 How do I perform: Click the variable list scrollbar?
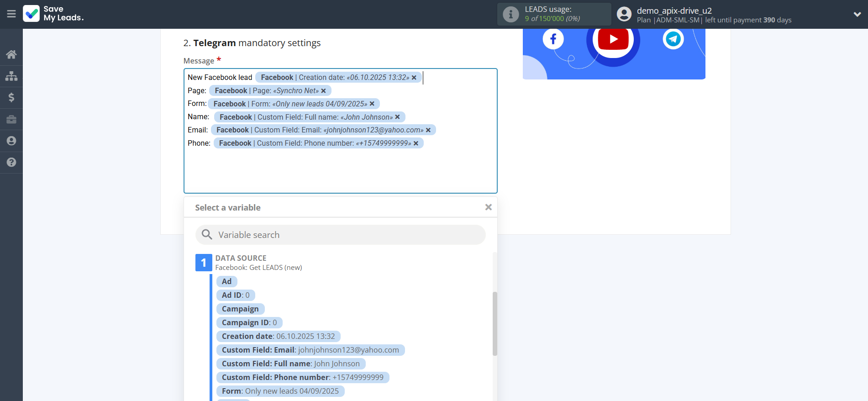coord(494,323)
